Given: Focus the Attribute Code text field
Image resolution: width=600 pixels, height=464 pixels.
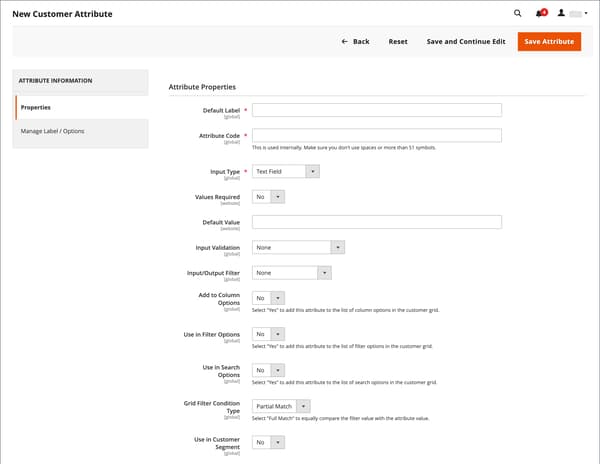Looking at the screenshot, I should click(x=377, y=135).
